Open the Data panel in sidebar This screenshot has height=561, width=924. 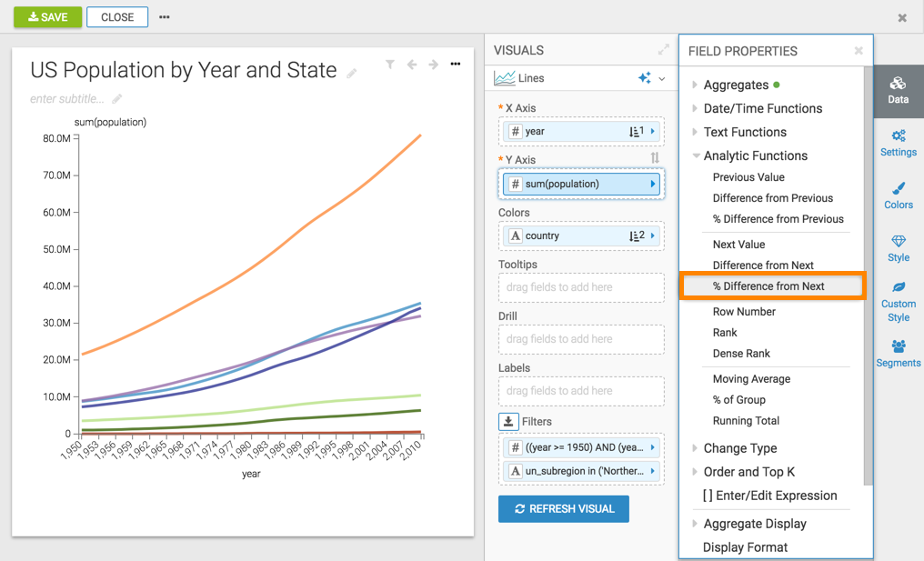click(x=898, y=90)
